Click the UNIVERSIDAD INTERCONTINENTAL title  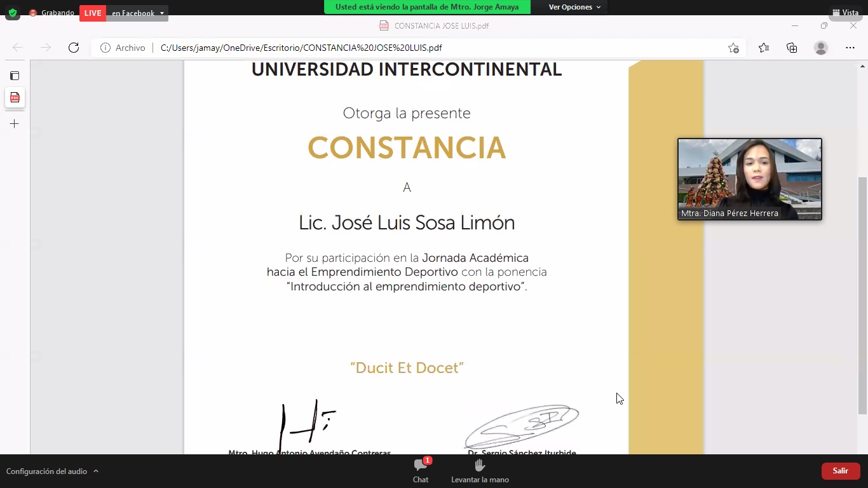coord(407,70)
